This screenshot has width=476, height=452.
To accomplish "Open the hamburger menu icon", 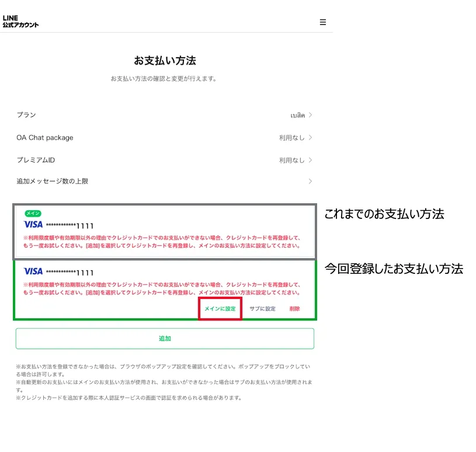I will click(322, 22).
